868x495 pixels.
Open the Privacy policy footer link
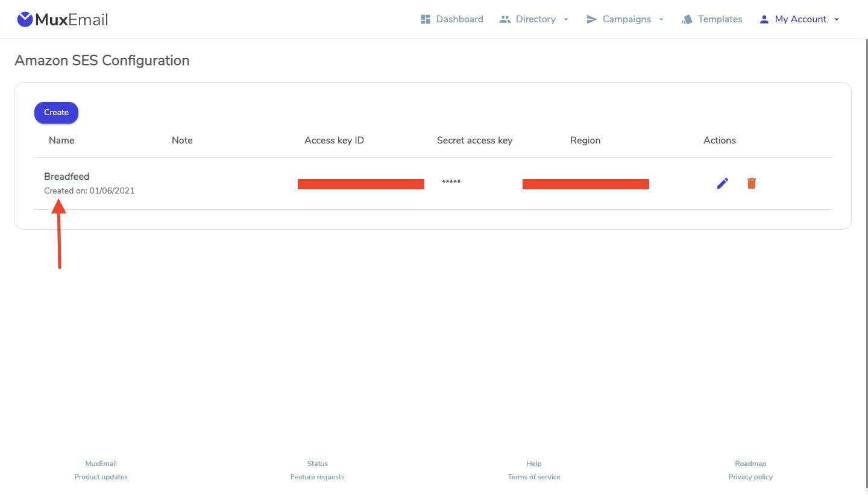(x=750, y=477)
